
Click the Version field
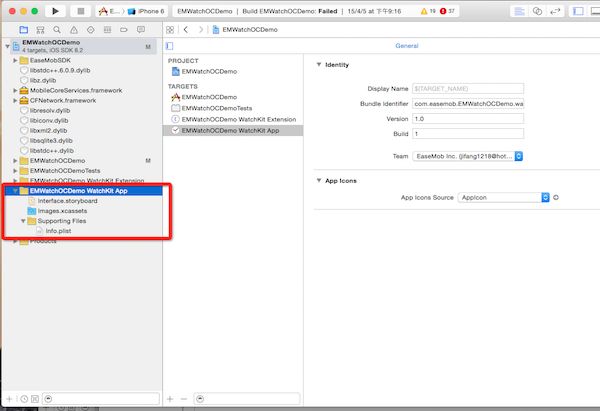tap(468, 119)
